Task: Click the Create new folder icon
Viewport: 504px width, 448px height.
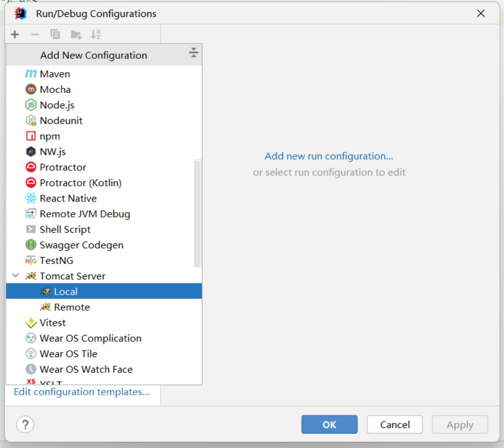Action: tap(76, 35)
